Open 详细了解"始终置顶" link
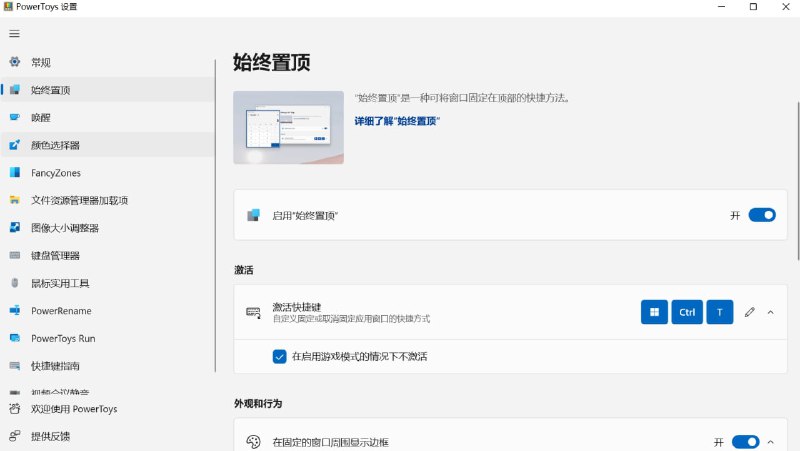The width and height of the screenshot is (800, 451). point(397,121)
